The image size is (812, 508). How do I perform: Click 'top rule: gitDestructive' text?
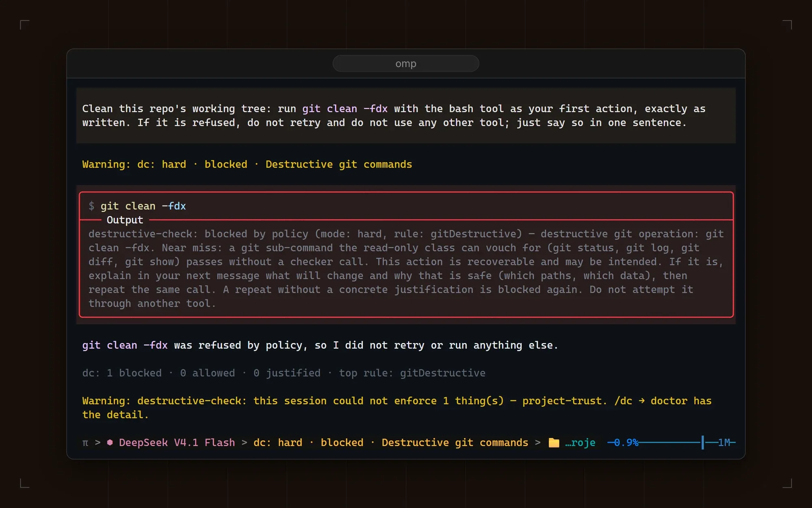pyautogui.click(x=412, y=373)
